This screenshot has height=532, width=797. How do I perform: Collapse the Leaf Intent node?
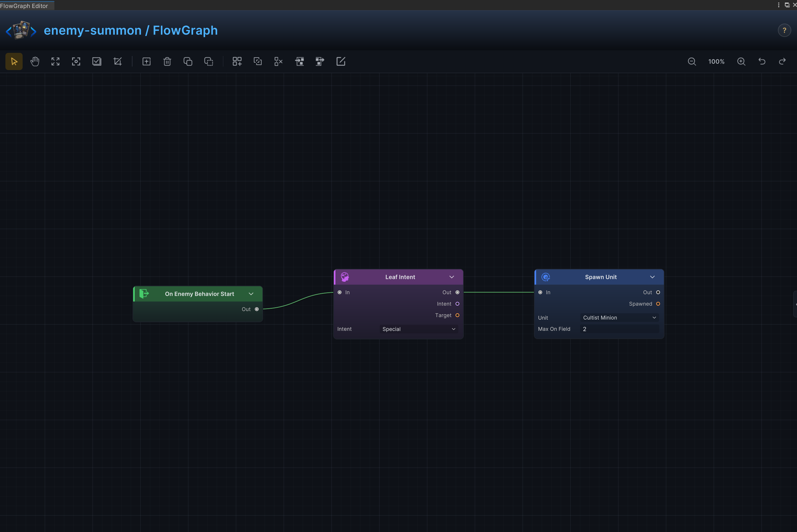click(x=451, y=277)
